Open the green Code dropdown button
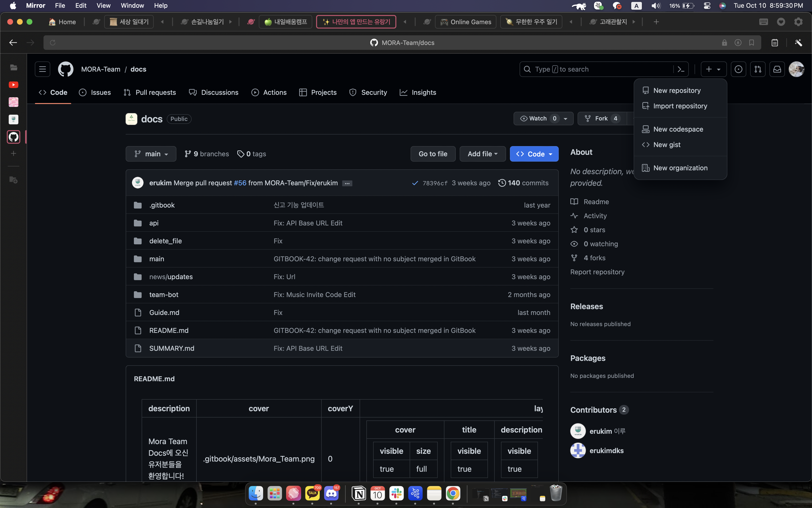 coord(534,154)
